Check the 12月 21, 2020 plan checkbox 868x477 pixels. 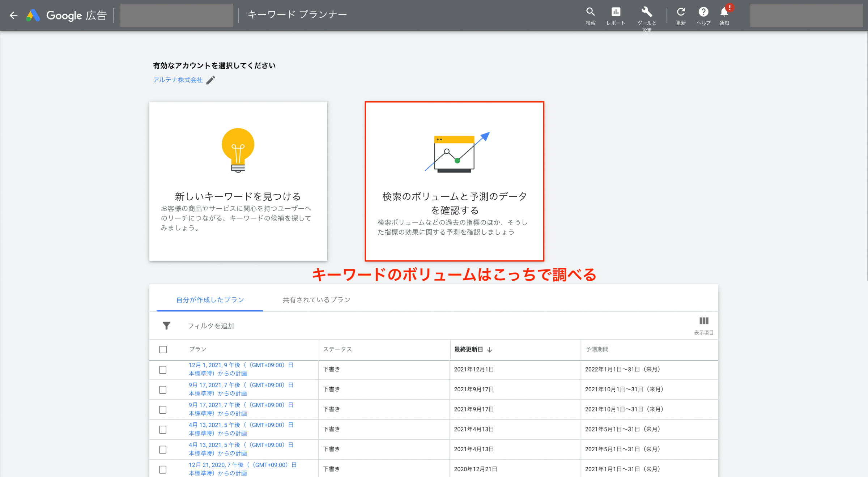click(163, 469)
